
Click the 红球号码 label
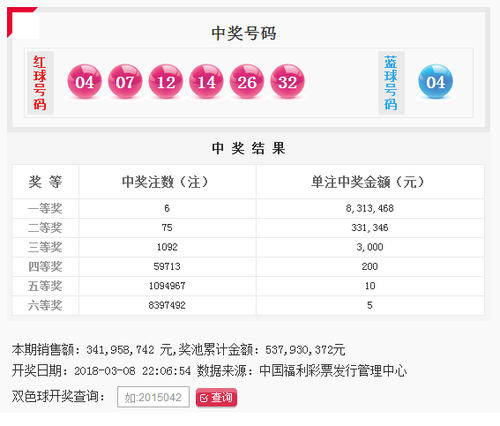click(40, 83)
